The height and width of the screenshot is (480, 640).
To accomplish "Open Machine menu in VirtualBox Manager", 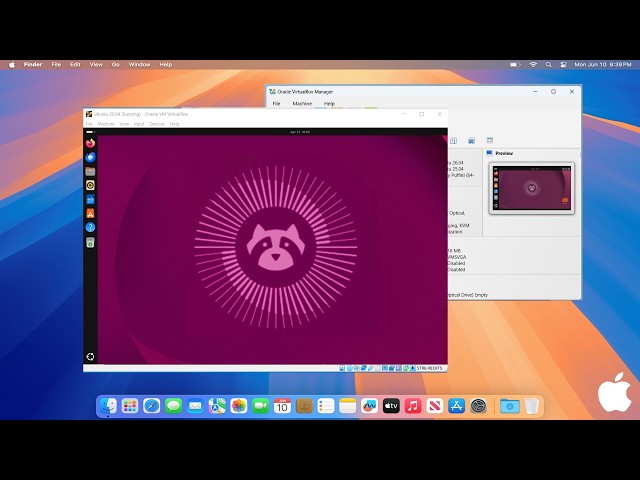I will tap(302, 104).
